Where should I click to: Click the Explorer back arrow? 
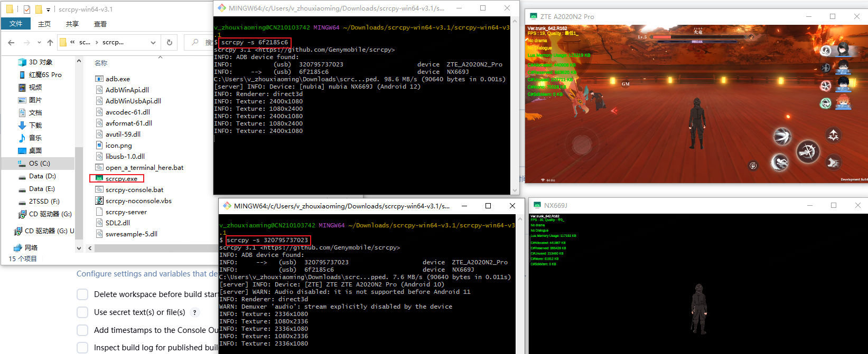pyautogui.click(x=12, y=42)
